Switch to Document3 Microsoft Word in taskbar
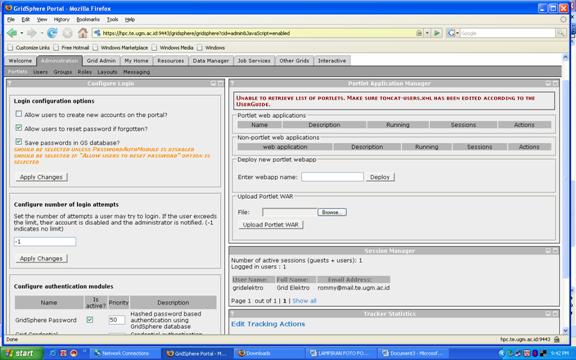Screen dimensions: 576x360 pos(413,353)
